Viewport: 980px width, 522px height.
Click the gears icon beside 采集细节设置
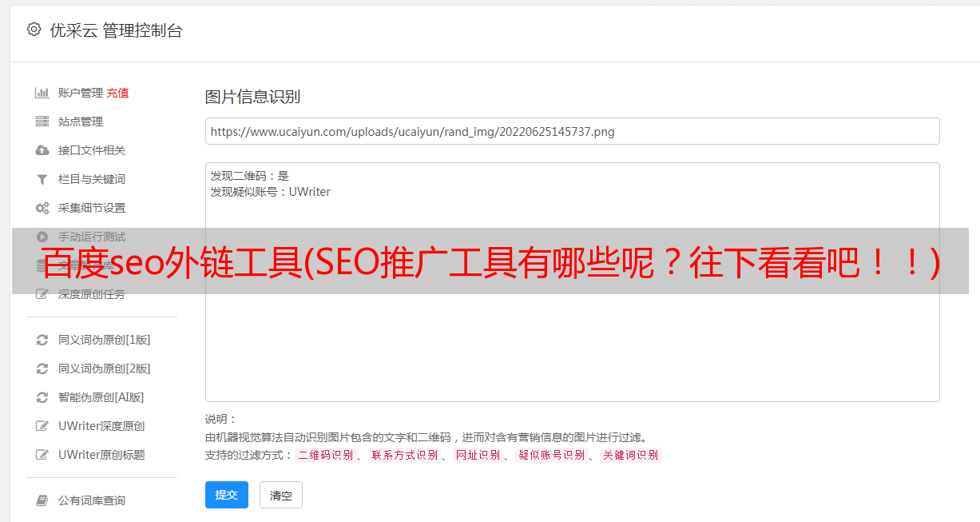(x=42, y=208)
